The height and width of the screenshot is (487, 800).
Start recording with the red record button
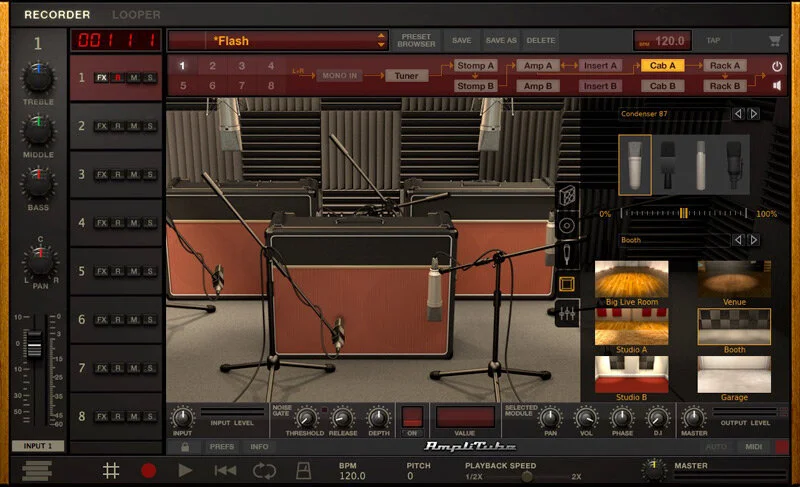tap(148, 470)
